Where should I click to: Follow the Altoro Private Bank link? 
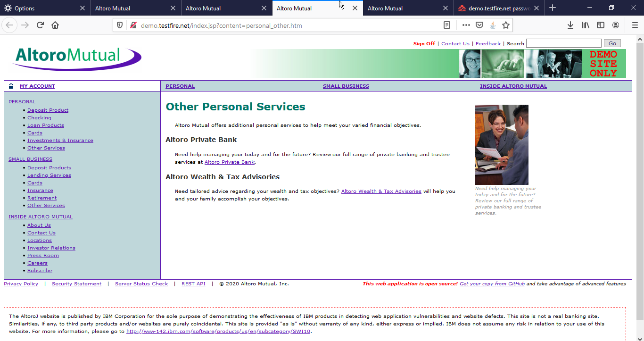tap(230, 162)
